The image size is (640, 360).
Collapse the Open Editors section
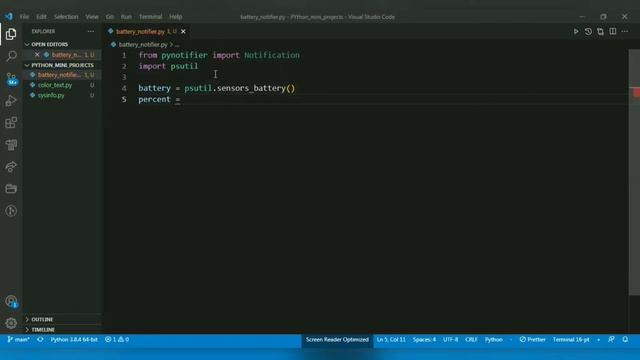tap(49, 44)
